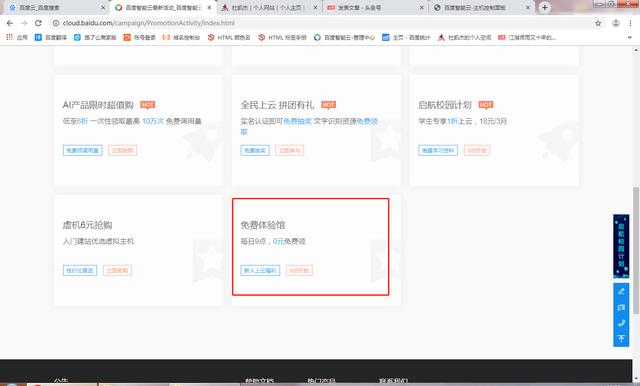Screen dimensions: 640x386
Task: Click the 免费抽奖 button under 全民上云
Action: [x=255, y=151]
